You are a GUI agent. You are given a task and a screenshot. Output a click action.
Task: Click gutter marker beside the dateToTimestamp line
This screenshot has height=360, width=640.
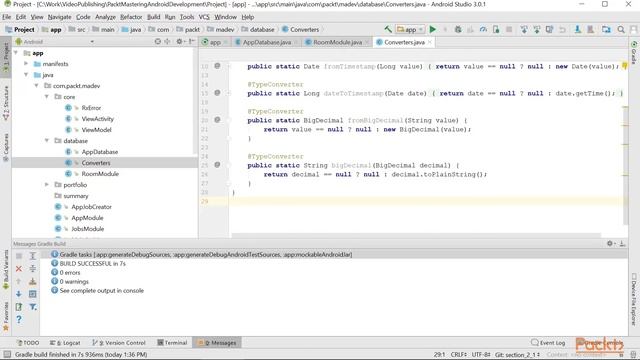217,93
